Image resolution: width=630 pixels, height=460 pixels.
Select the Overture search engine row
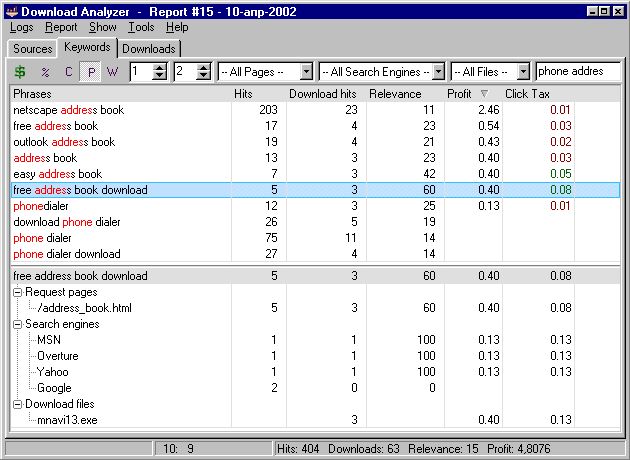point(57,356)
